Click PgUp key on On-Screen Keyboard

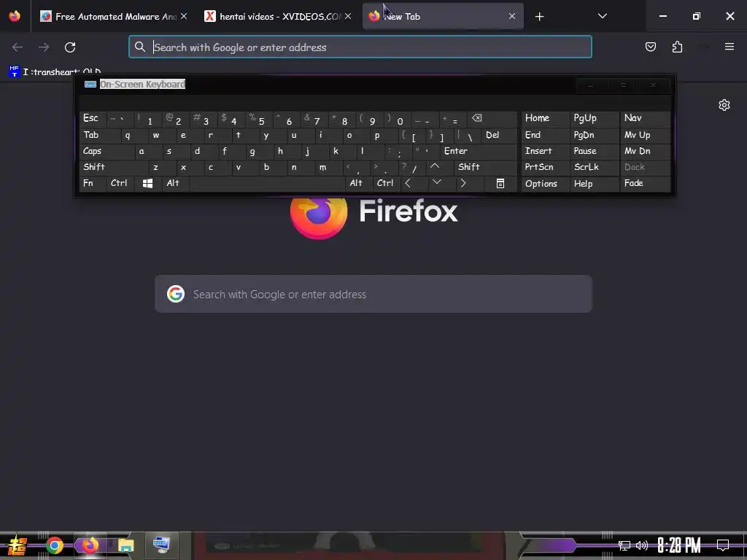click(x=594, y=118)
